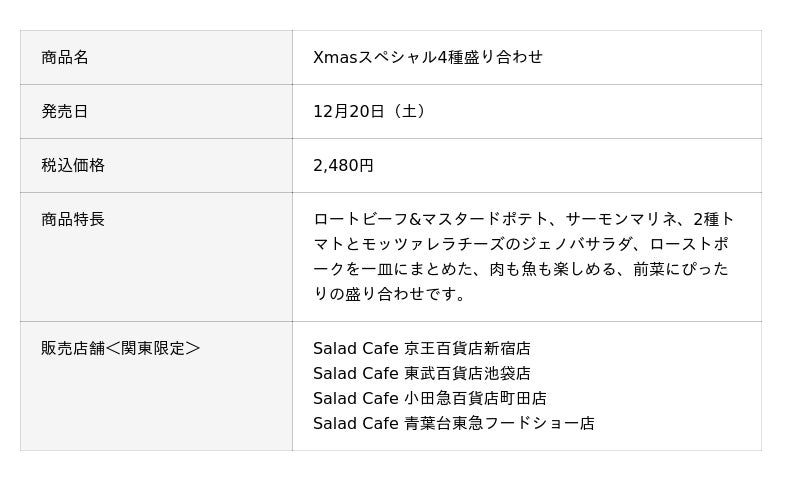Screen dimensions: 800x481
Task: Select the Xmasスペシャル4種盛り合わせ product name
Action: point(428,58)
